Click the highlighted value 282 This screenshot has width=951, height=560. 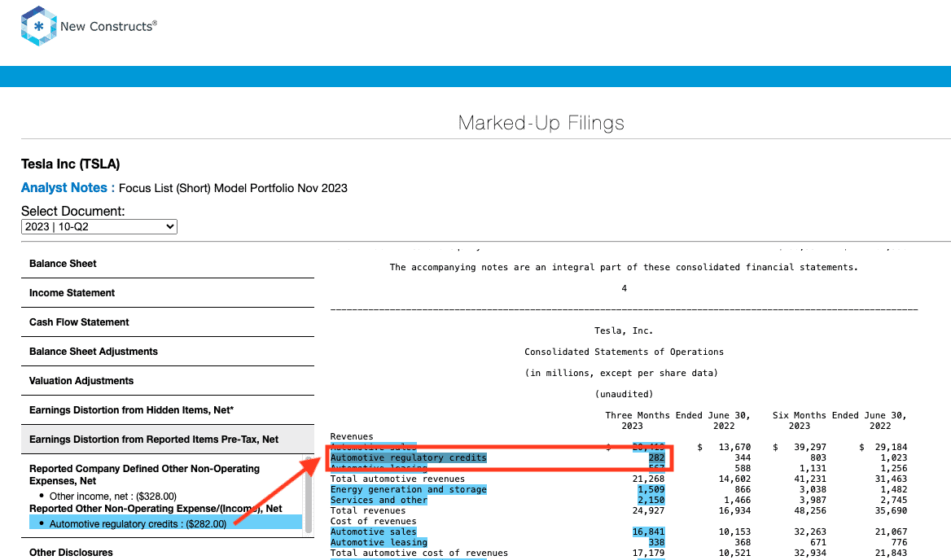[x=656, y=457]
